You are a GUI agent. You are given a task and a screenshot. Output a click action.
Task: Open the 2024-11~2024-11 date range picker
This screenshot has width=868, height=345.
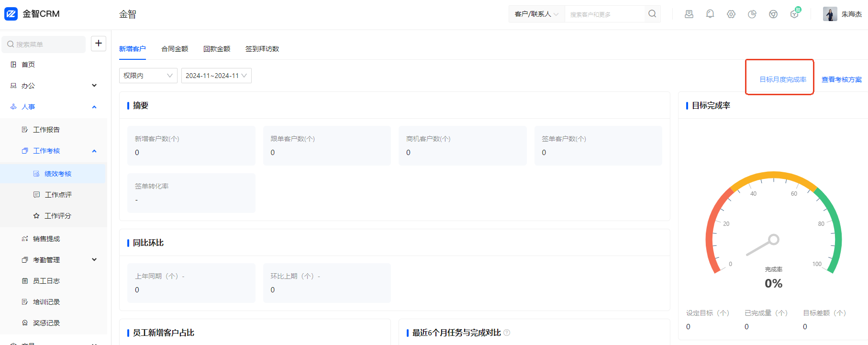pyautogui.click(x=216, y=76)
